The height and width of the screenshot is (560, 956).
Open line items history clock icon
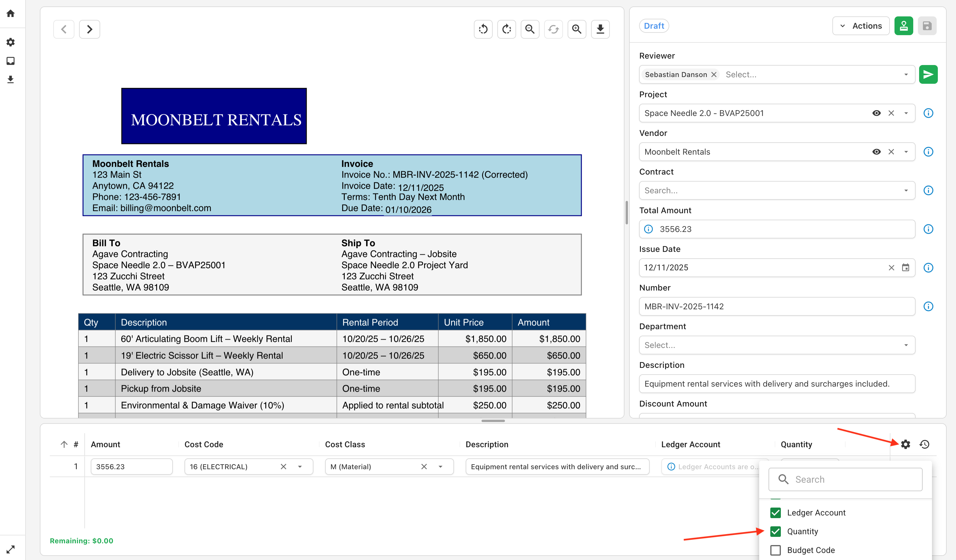pos(924,444)
